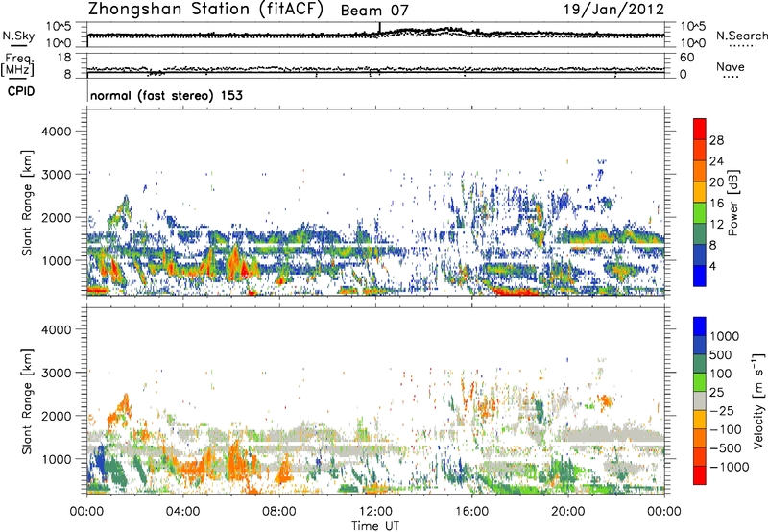Image resolution: width=768 pixels, height=532 pixels.
Task: Click the '1000' range tick in power panel
Action: coord(57,260)
